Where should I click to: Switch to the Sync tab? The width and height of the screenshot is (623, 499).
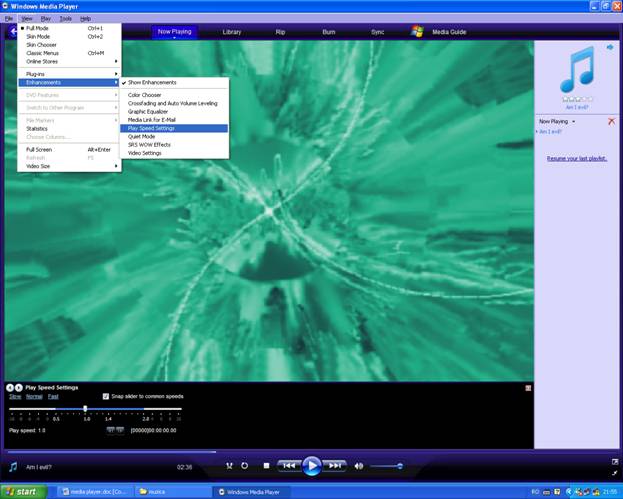tap(377, 32)
